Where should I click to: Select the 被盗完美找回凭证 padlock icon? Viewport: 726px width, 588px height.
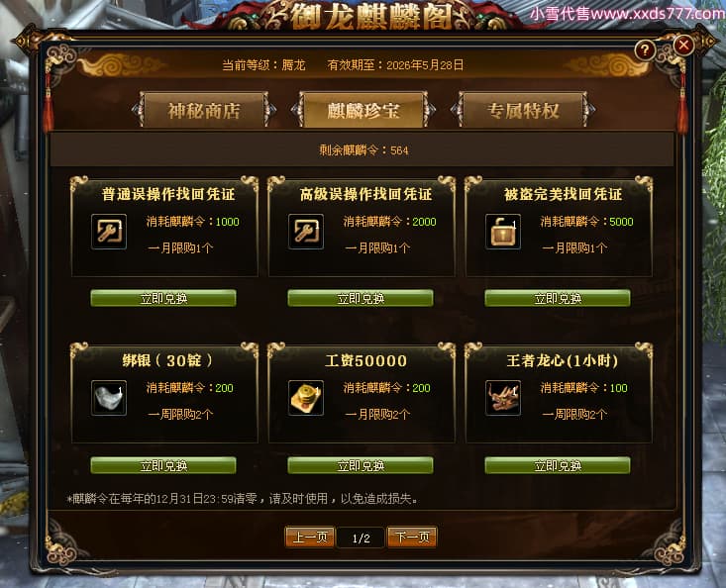click(503, 232)
